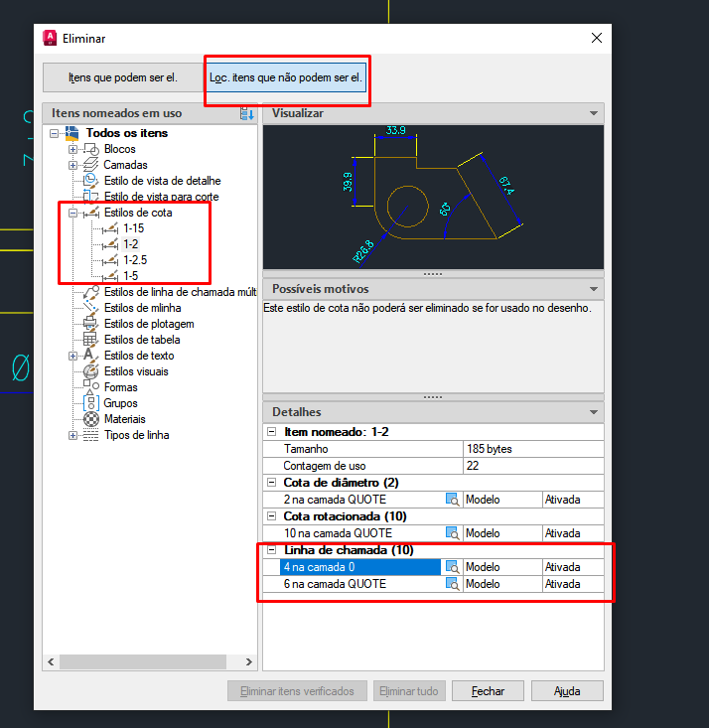Switch to Itens que podem ser el. tab

pyautogui.click(x=123, y=77)
